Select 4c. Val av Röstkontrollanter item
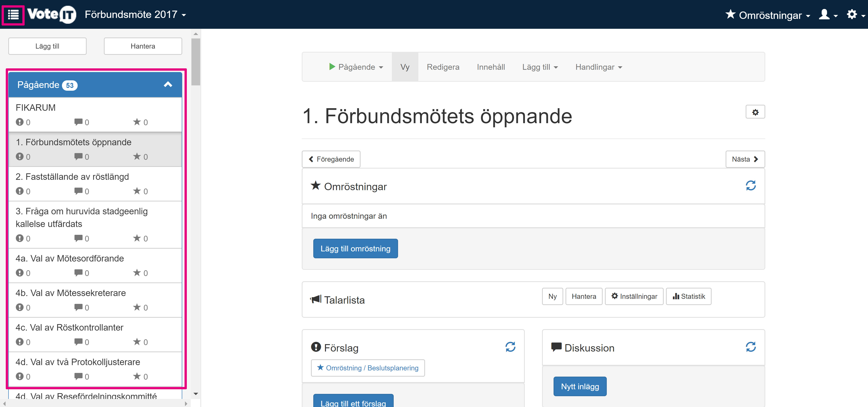 click(x=95, y=335)
